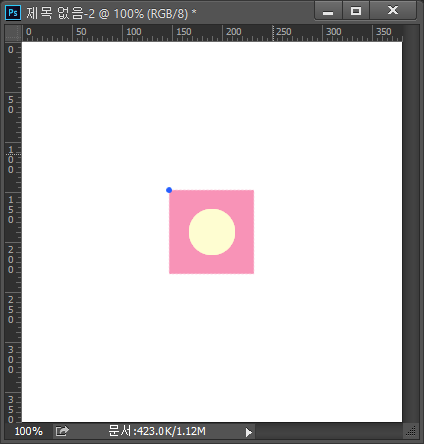Click the blue anchor point on the pink square
This screenshot has width=424, height=444.
[169, 190]
